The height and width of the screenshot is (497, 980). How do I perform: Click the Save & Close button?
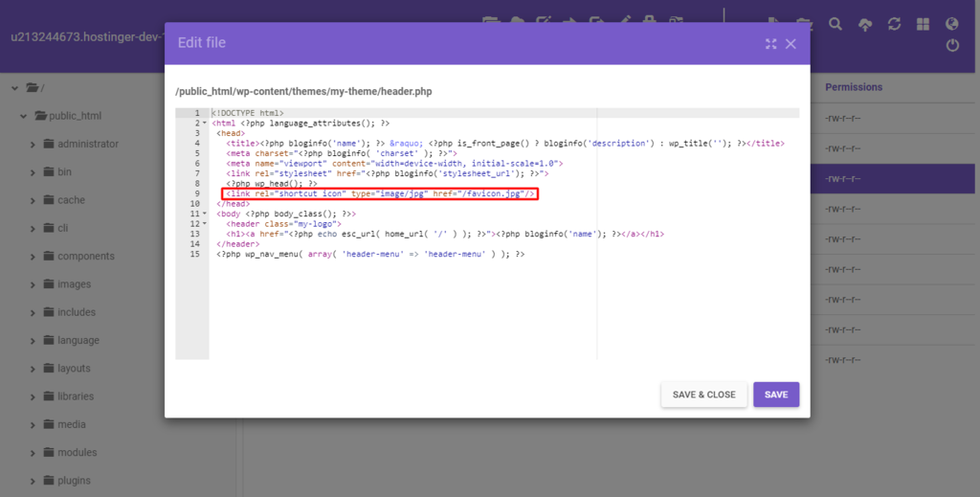[703, 395]
